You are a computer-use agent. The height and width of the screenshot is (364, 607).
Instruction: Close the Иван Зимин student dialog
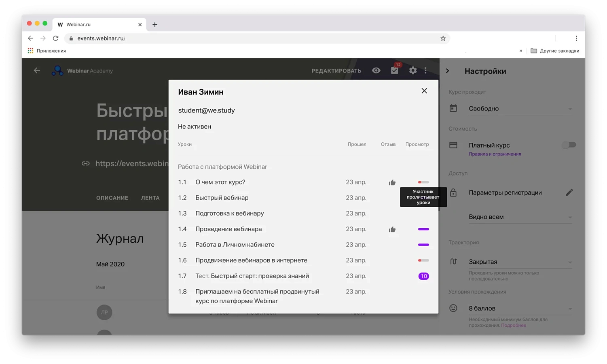(424, 91)
